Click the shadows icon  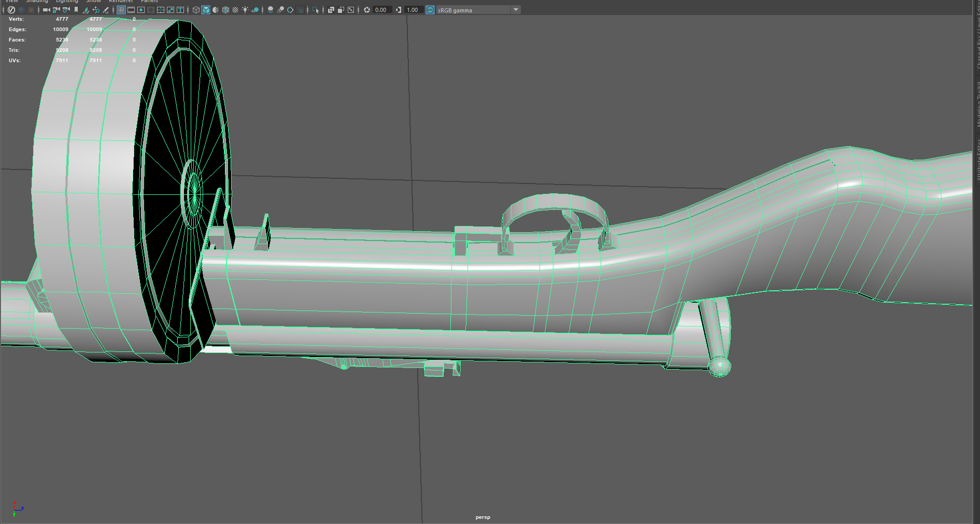pos(255,10)
